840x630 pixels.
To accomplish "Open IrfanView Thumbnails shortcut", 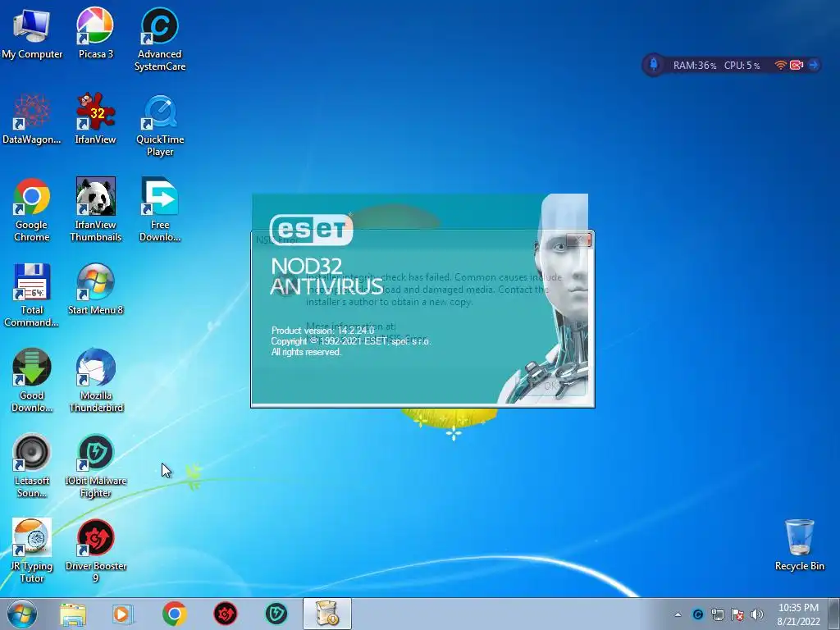I will [95, 210].
